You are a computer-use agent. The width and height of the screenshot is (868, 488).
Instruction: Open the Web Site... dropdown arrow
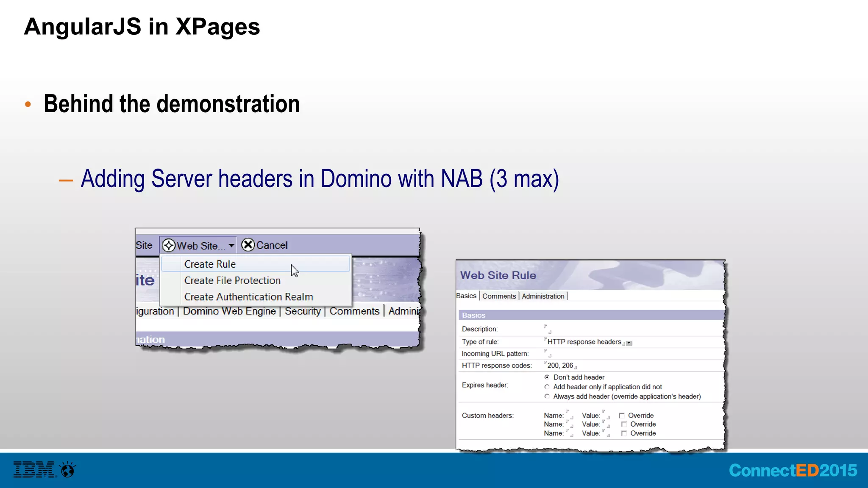tap(231, 246)
